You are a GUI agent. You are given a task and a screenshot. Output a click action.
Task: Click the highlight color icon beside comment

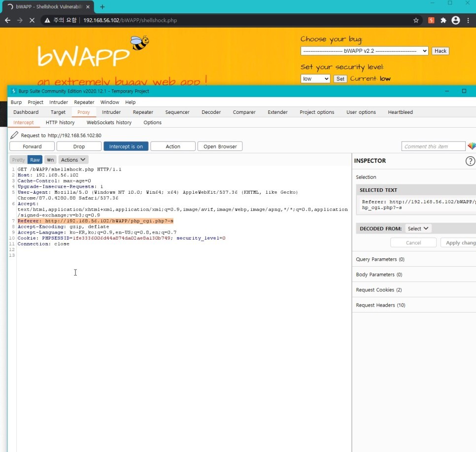pyautogui.click(x=472, y=146)
